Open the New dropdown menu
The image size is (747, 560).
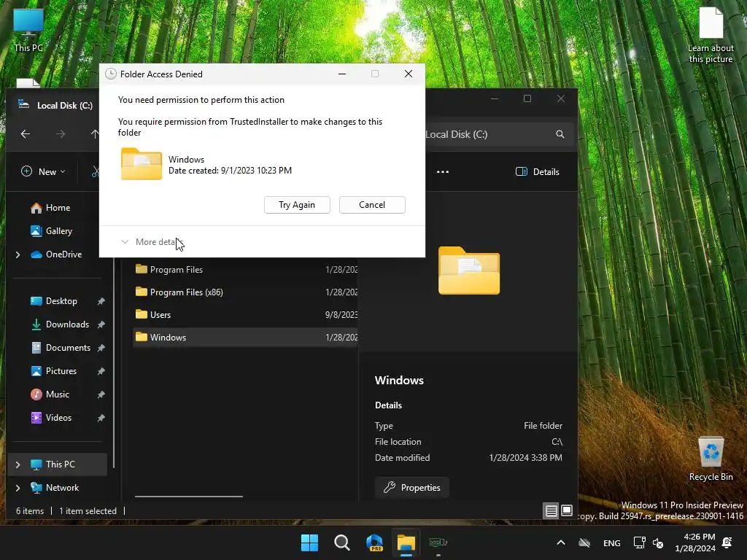click(x=43, y=172)
